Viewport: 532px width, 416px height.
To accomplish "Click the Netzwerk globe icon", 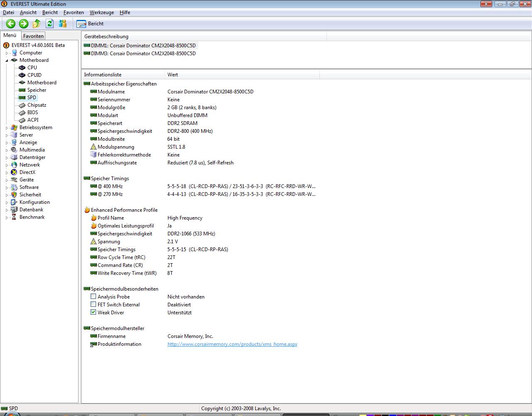I will [14, 165].
